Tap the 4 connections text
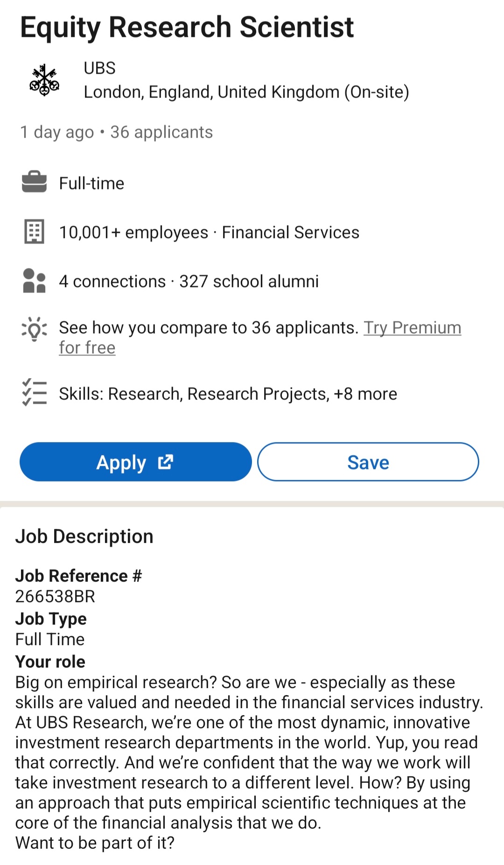This screenshot has height=865, width=504. 112,281
